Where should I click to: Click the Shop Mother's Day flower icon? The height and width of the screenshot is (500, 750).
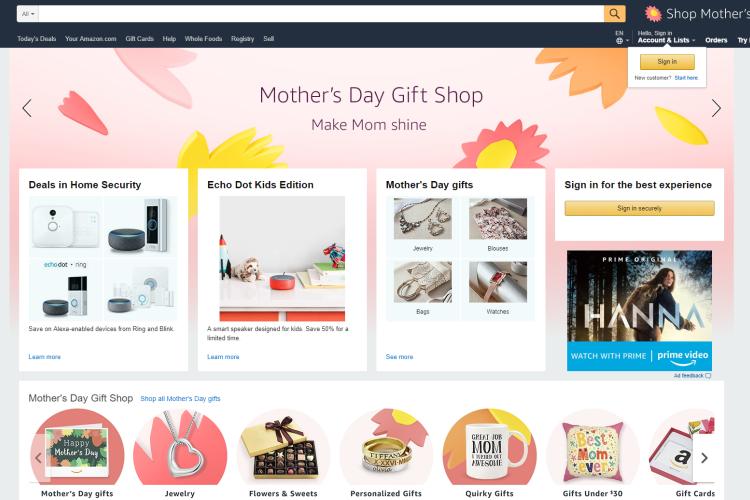click(653, 14)
